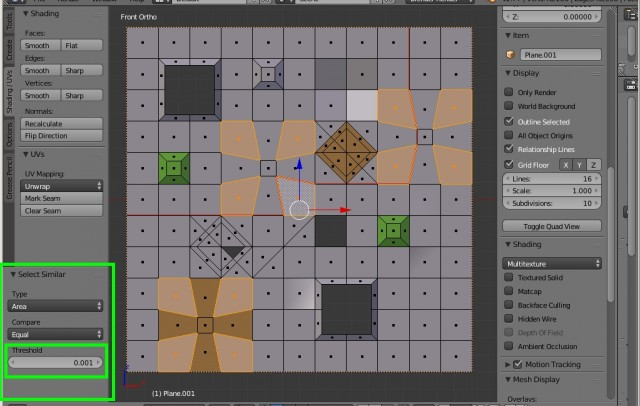Switch to the Tools tab
Screen dimensions: 640x406
click(x=9, y=21)
